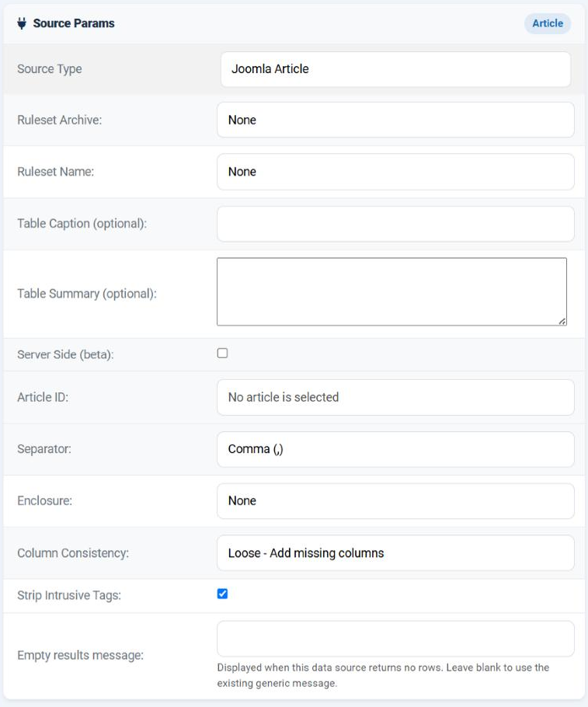Click the 'Displayed when this data source' help text
The image size is (588, 707).
(383, 675)
